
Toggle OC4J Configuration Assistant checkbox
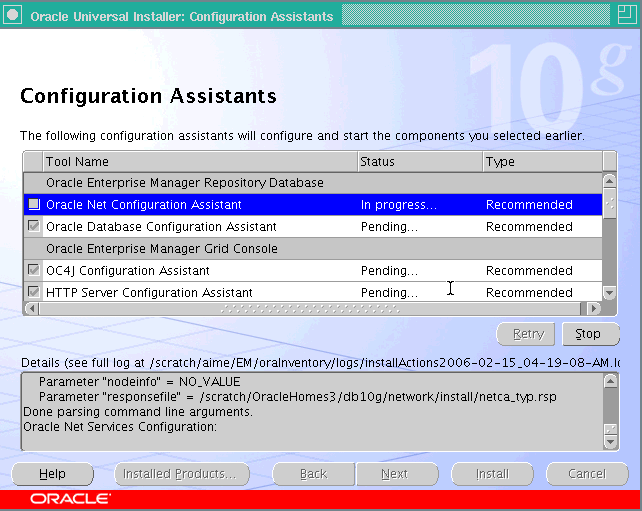pyautogui.click(x=34, y=271)
